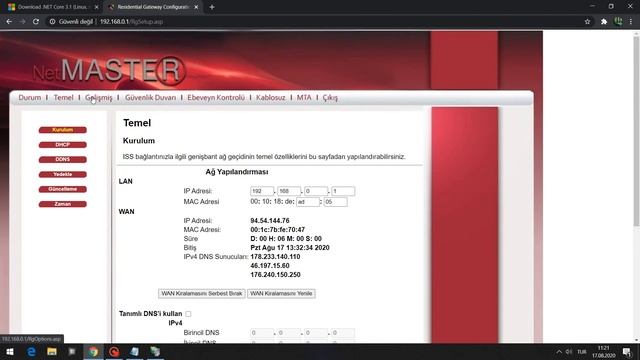Open the blue document app in taskbar
The image size is (640, 360).
click(x=135, y=352)
